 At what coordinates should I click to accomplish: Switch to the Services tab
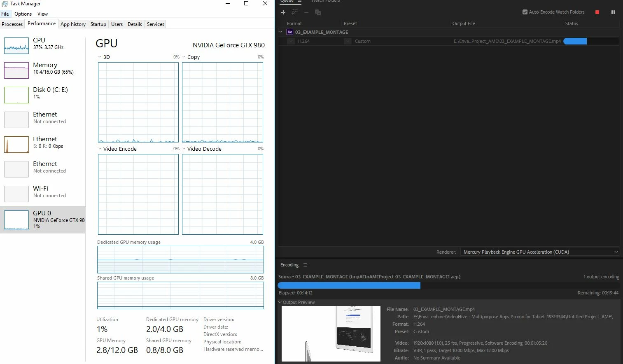pyautogui.click(x=156, y=24)
